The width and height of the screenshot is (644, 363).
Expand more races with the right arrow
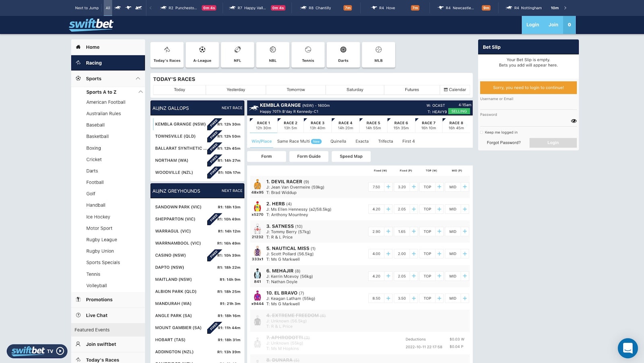[x=566, y=7]
